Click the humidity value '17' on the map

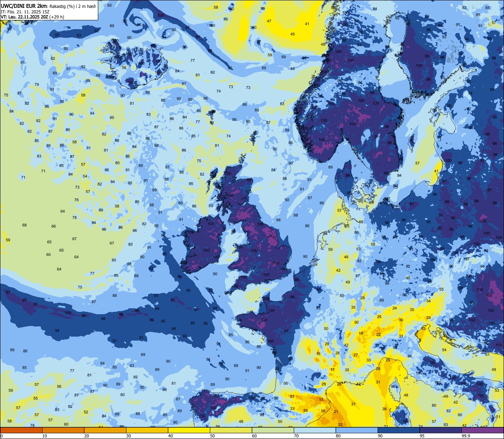click(x=333, y=370)
